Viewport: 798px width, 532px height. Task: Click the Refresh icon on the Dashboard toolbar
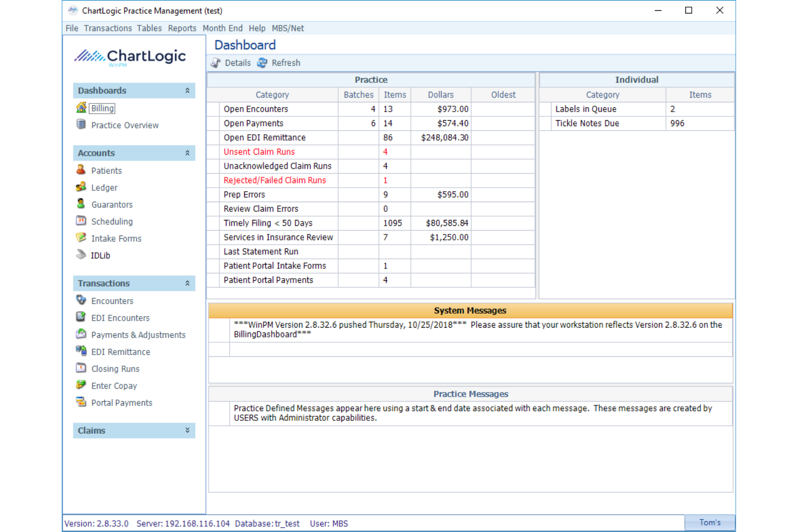pos(262,63)
